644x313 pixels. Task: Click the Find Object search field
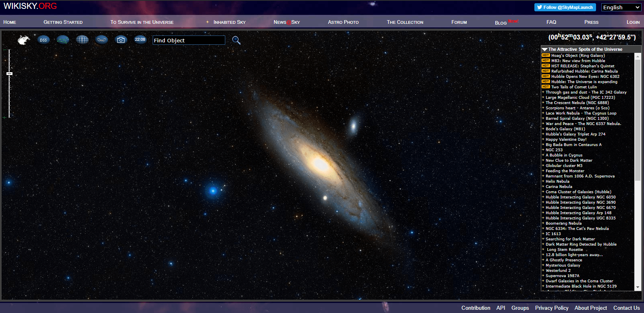tap(189, 40)
